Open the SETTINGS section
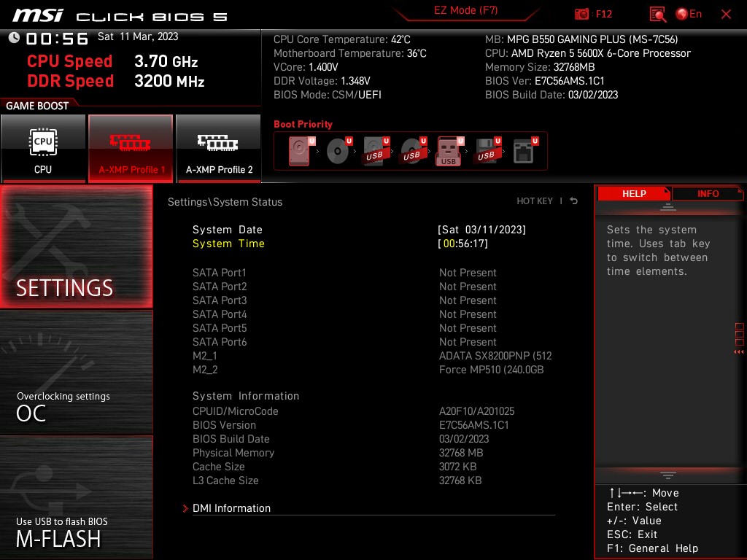The height and width of the screenshot is (560, 747). click(76, 246)
